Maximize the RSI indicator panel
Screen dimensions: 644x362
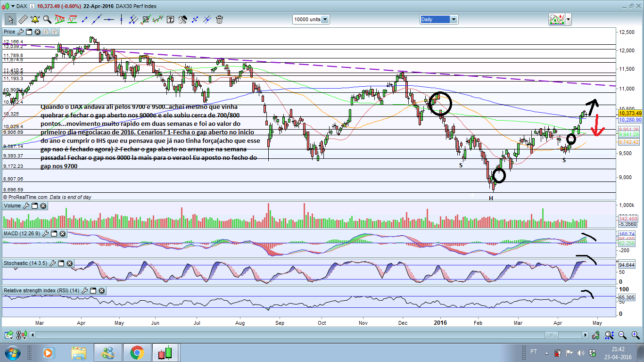(x=93, y=291)
